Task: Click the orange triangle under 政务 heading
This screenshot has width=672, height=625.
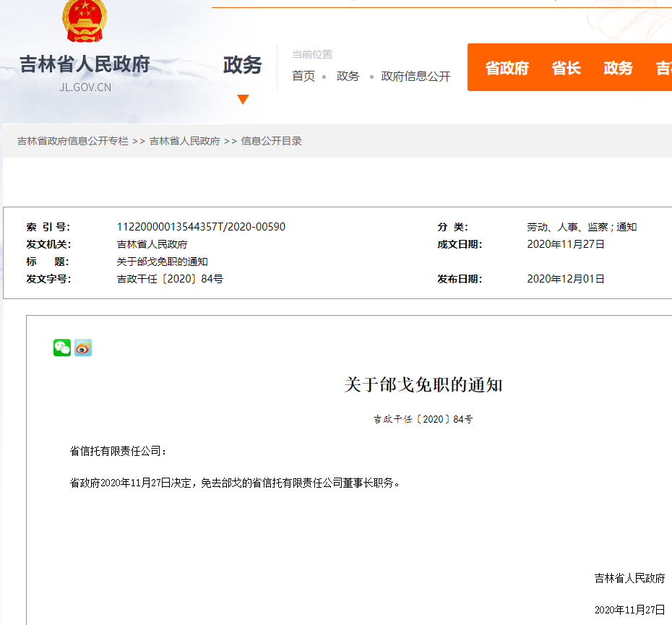Action: (x=244, y=99)
